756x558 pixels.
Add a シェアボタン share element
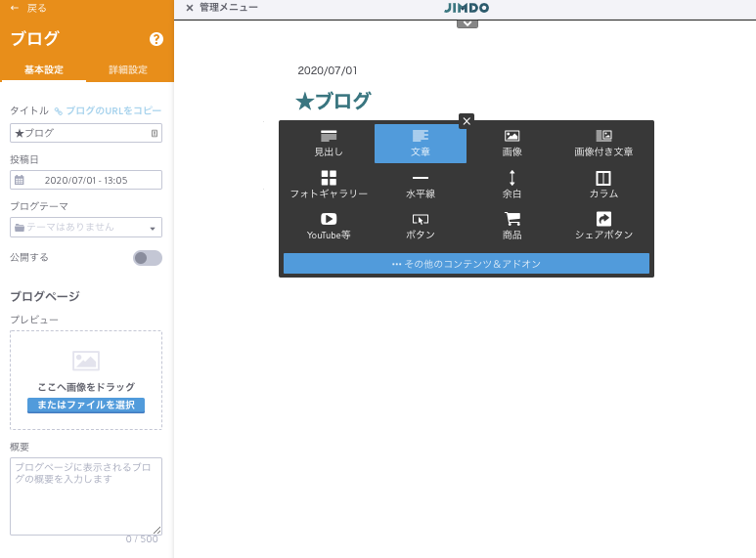tap(603, 227)
